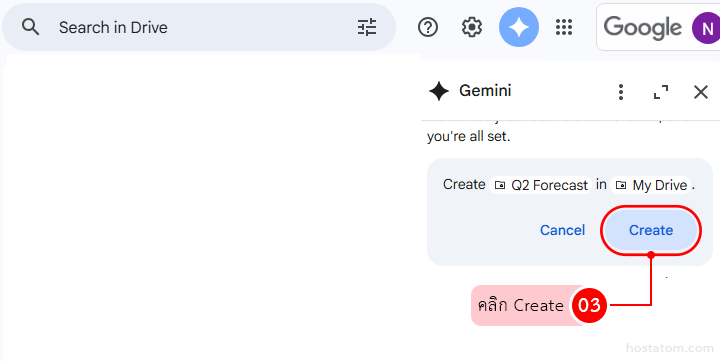Confirm with the Create button
720x361 pixels.
coord(651,230)
